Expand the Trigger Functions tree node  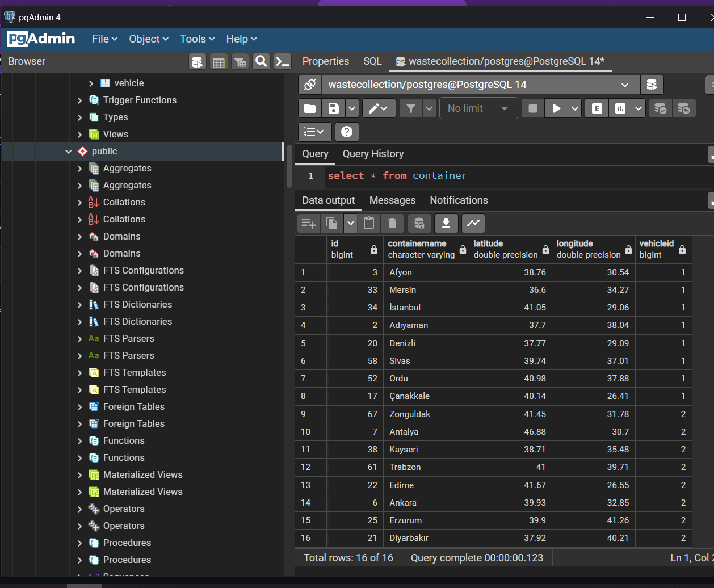click(x=79, y=100)
